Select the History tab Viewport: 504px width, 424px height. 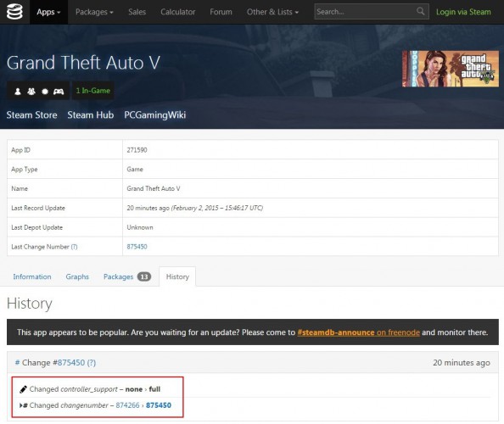click(x=177, y=276)
